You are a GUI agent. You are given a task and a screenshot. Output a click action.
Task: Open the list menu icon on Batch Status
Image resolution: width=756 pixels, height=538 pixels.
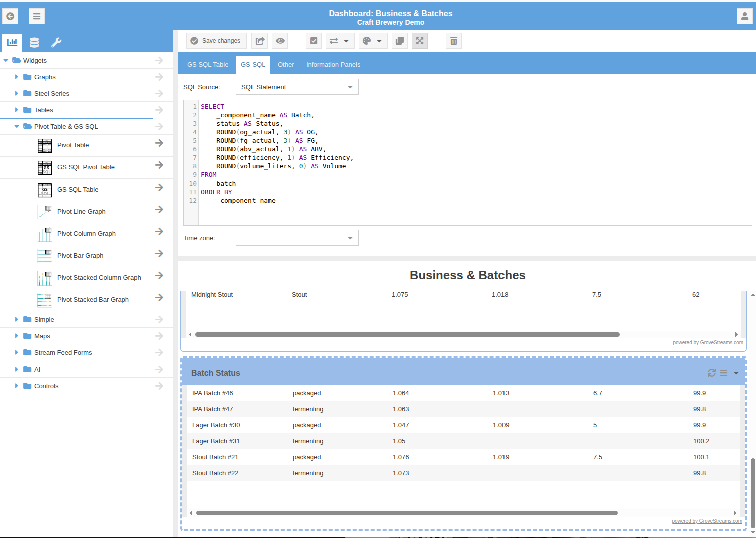click(724, 373)
